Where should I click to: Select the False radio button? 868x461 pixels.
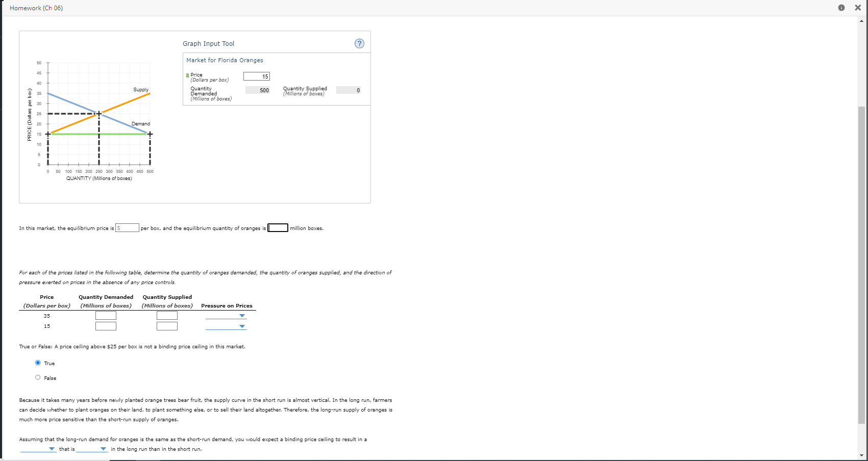coord(38,378)
